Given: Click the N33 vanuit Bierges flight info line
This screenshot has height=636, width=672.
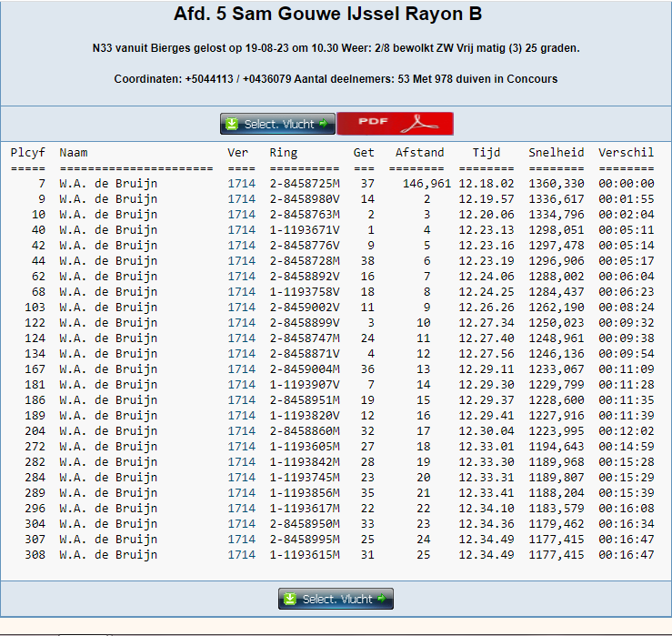Looking at the screenshot, I should (x=336, y=48).
